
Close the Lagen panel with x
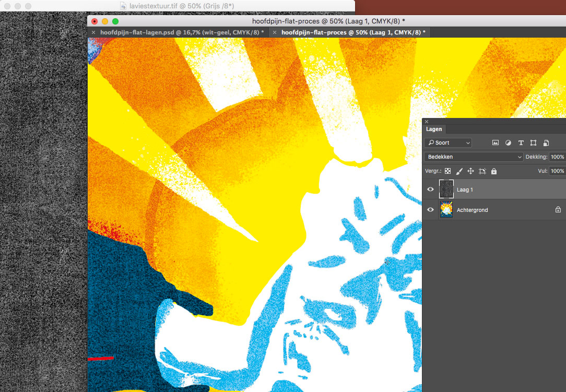427,121
